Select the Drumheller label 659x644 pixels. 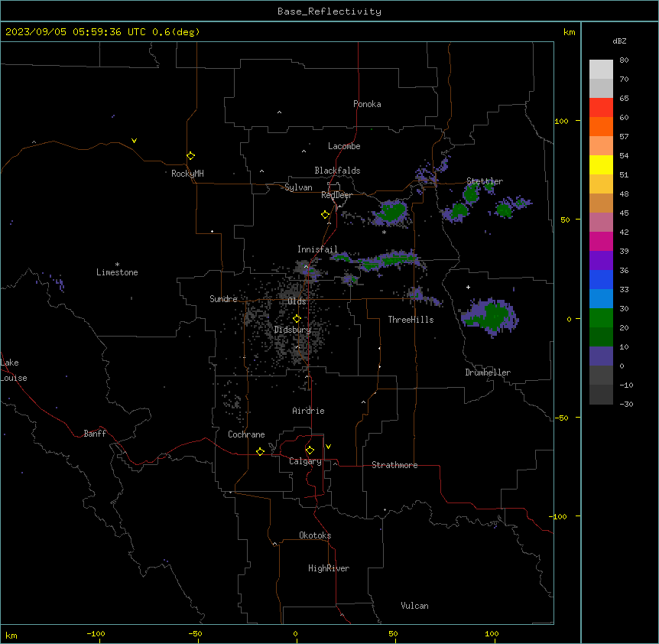click(488, 372)
